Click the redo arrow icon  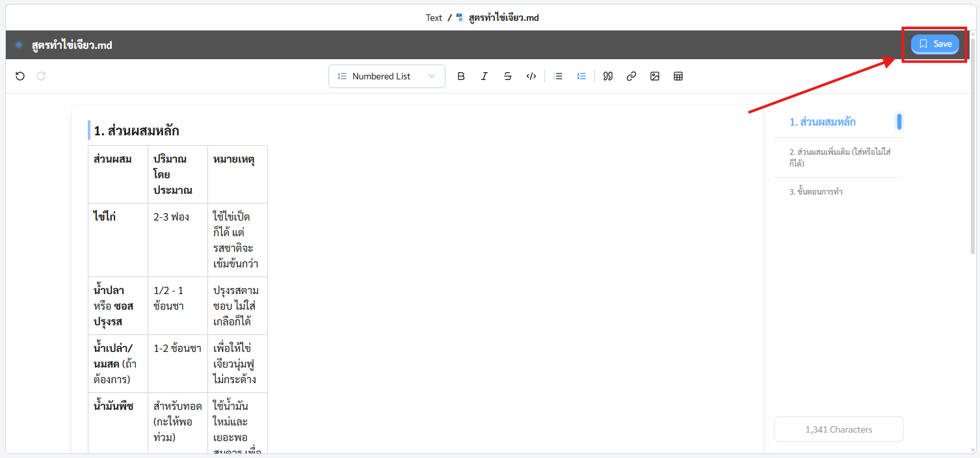41,76
